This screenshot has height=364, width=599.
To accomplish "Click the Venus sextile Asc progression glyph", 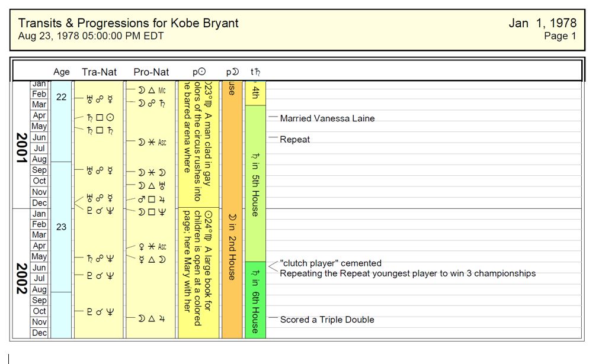I will tap(152, 246).
